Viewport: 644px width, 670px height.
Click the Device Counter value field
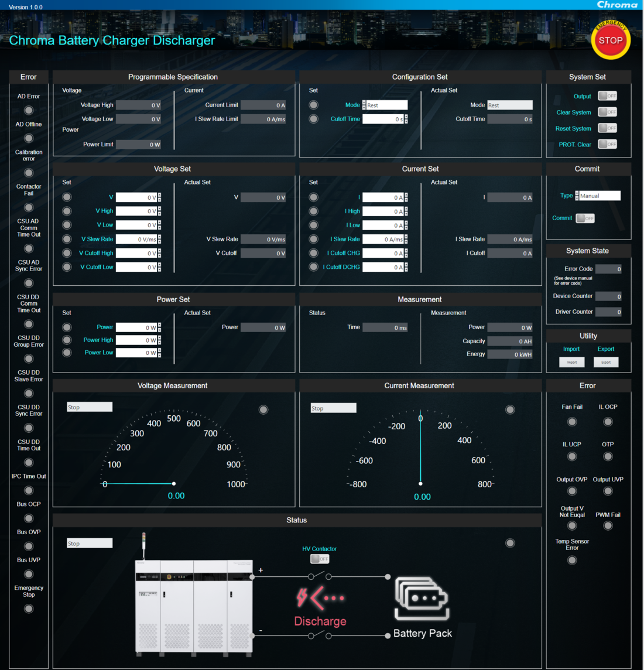[x=608, y=296]
